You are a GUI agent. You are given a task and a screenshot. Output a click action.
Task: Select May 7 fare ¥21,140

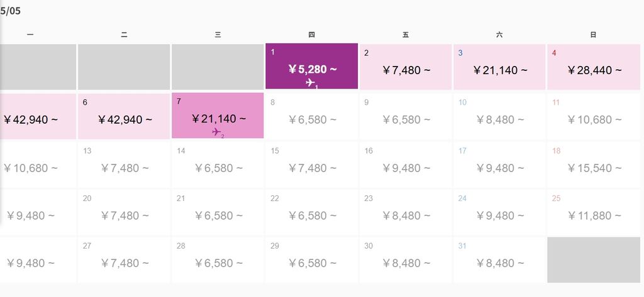[x=218, y=116]
